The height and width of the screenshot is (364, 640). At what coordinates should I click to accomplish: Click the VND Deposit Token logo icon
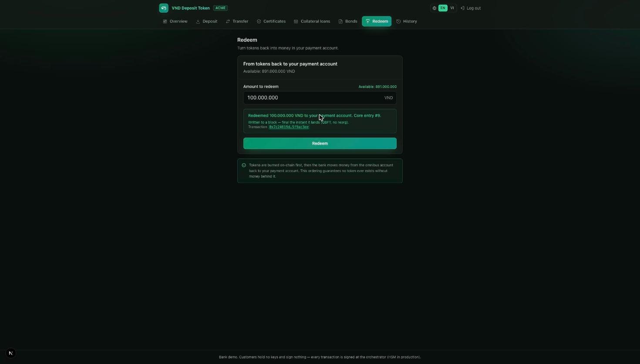tap(164, 8)
